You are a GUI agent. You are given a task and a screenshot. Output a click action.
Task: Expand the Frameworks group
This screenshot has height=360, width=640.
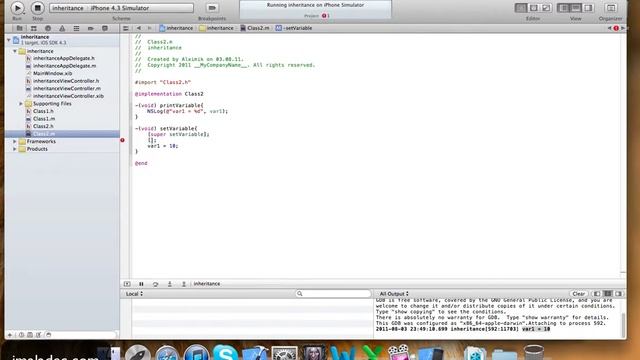point(15,141)
